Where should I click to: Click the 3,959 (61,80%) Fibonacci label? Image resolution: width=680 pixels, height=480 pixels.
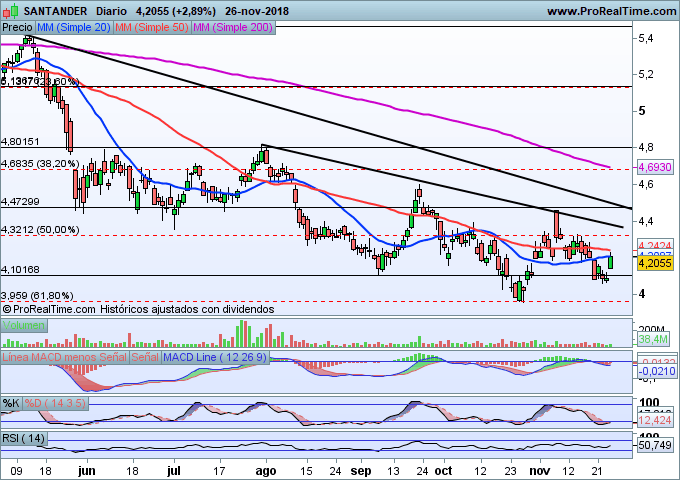click(37, 296)
